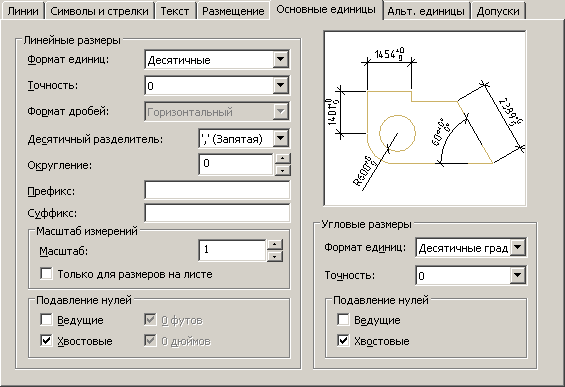
Task: Open the Символы и стрелки tab
Action: [x=99, y=11]
